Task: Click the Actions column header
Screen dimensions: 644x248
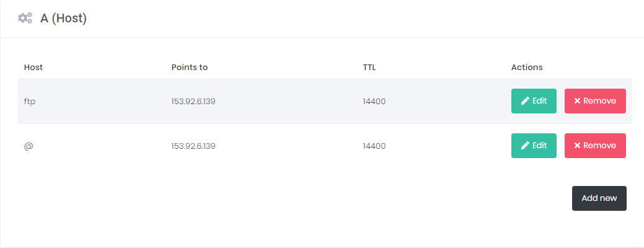Action: pyautogui.click(x=527, y=67)
